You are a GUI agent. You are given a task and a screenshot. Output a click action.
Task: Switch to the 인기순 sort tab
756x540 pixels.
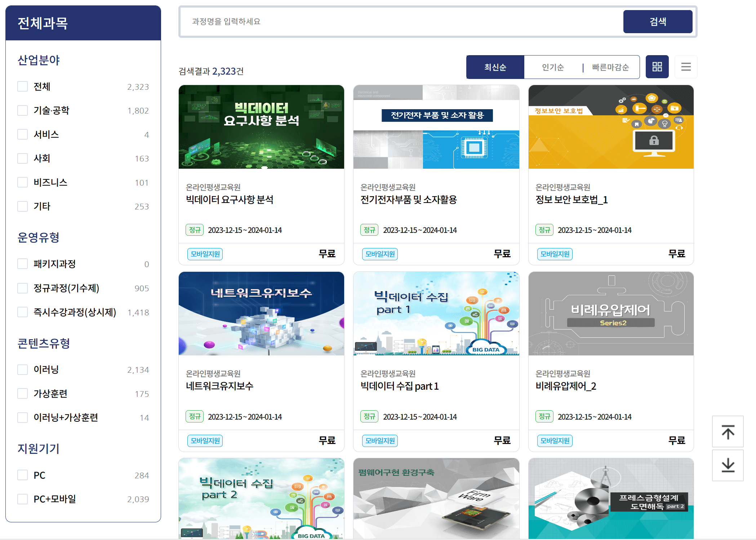[552, 67]
